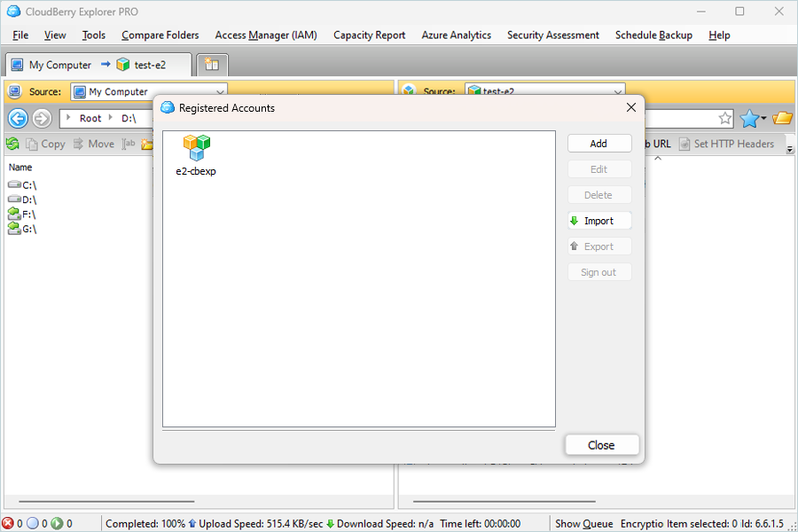
Task: Click the Web URL toolbar button
Action: pyautogui.click(x=659, y=144)
